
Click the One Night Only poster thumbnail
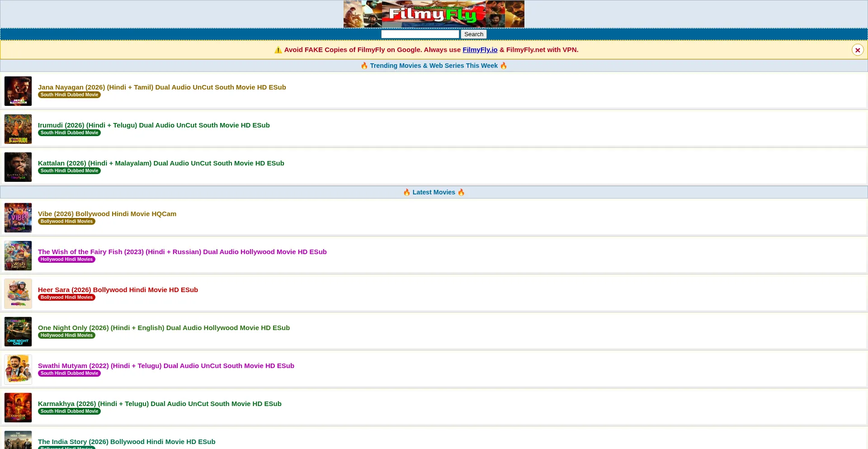coord(18,331)
